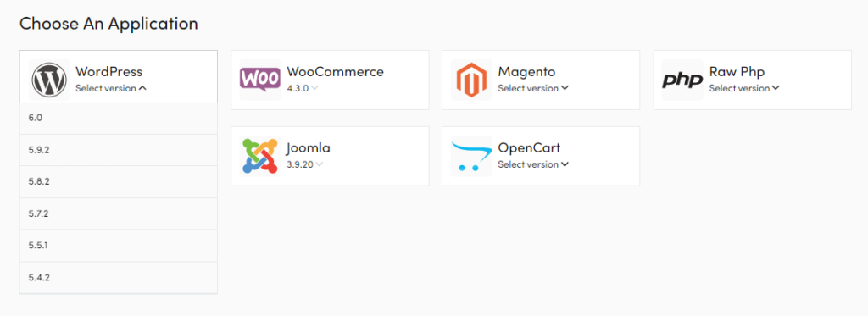Choose WordPress version 5.5.1
The height and width of the screenshot is (316, 868).
click(119, 245)
